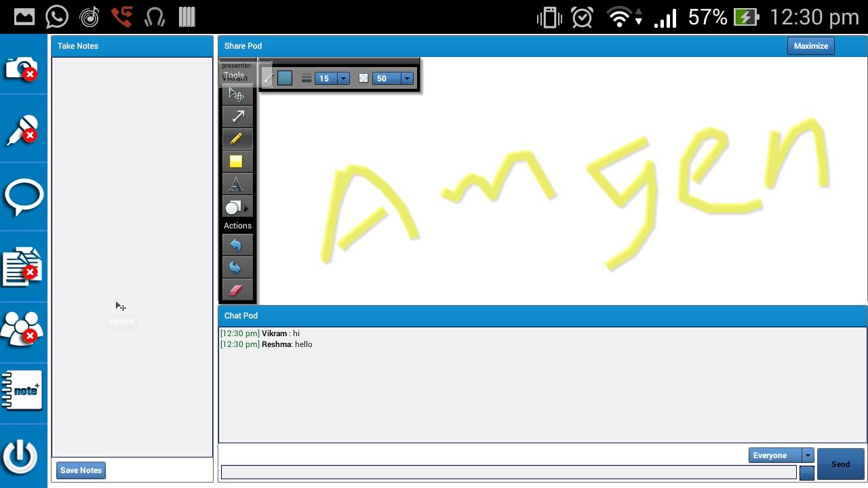This screenshot has height=488, width=868.
Task: Open the Everyone recipient dropdown
Action: (781, 455)
